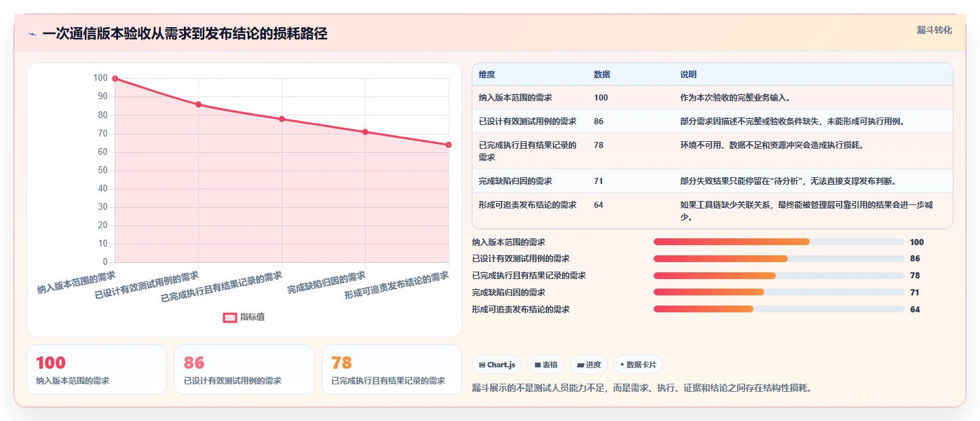Click the table value 71
This screenshot has width=980, height=421.
(599, 181)
